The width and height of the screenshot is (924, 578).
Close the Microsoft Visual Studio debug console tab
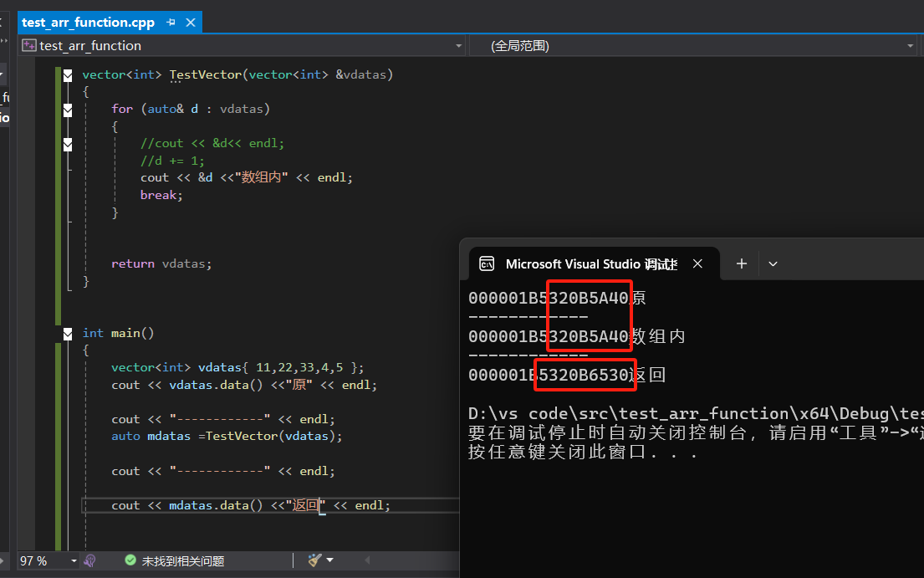[x=697, y=263]
